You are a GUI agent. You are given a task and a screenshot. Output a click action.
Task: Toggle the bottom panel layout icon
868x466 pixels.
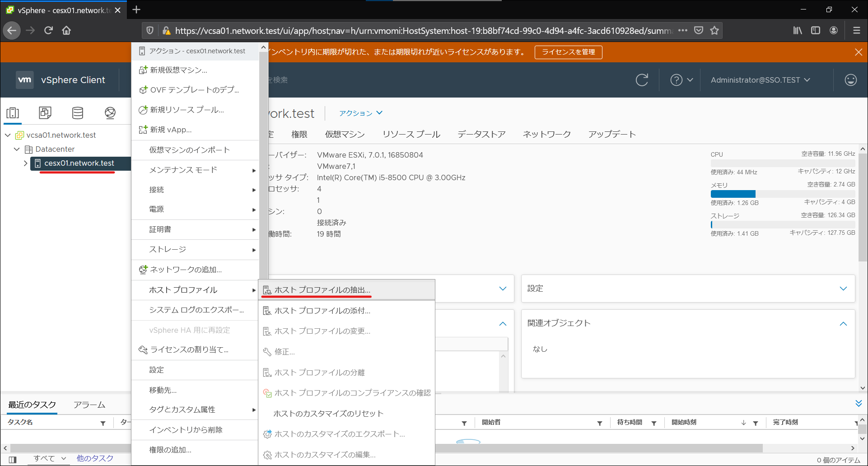coord(13,460)
